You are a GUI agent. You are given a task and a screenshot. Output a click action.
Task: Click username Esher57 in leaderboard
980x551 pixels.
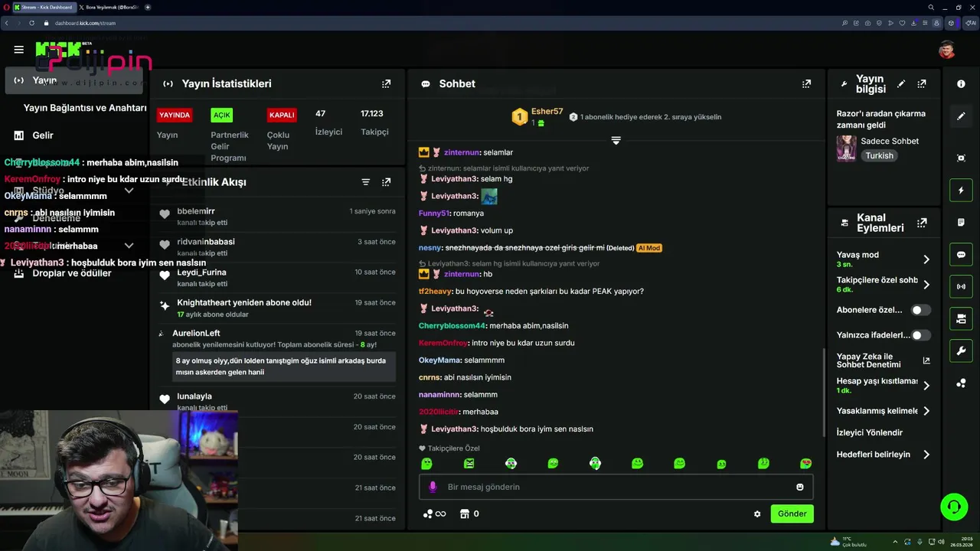tap(547, 112)
